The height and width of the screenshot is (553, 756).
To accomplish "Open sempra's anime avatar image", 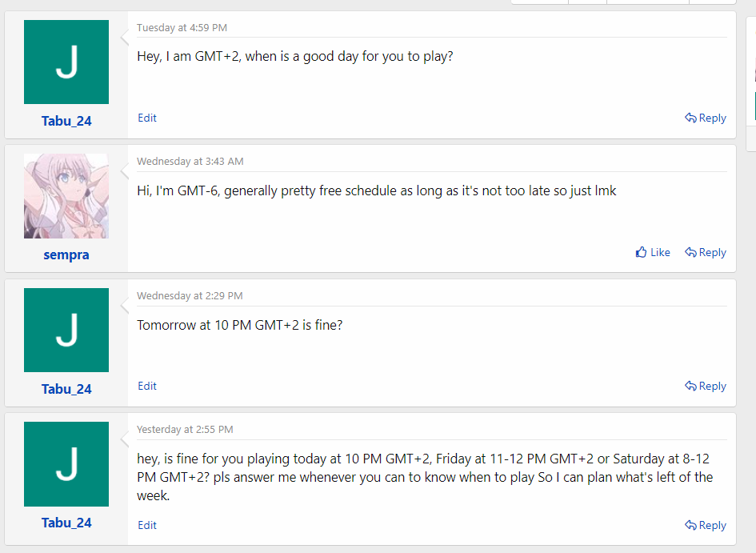I will 66,196.
